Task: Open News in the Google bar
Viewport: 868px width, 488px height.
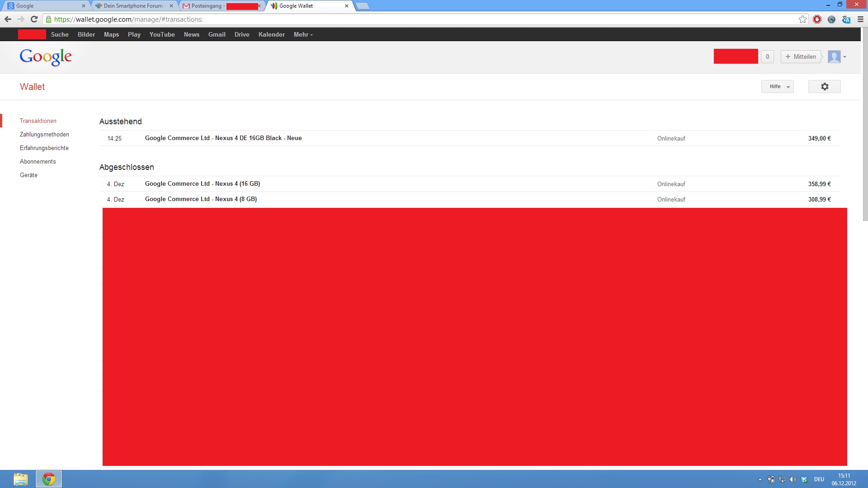Action: tap(192, 34)
